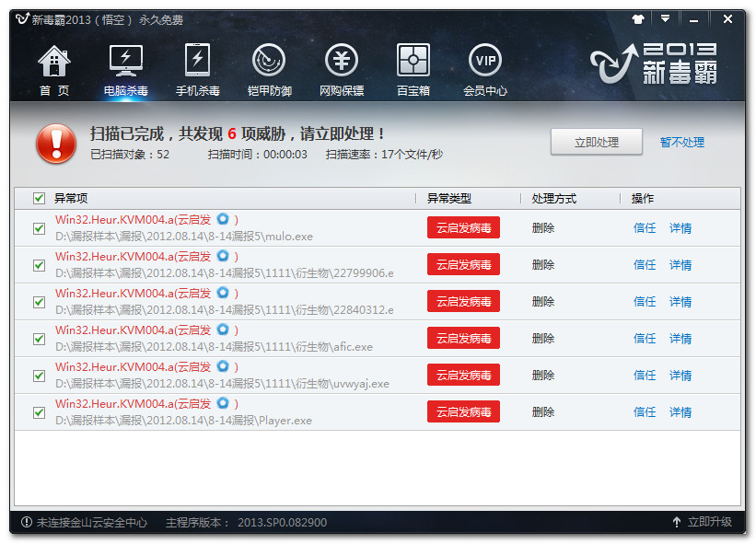Open 详情 for afic.exe
This screenshot has width=756, height=544.
click(680, 338)
